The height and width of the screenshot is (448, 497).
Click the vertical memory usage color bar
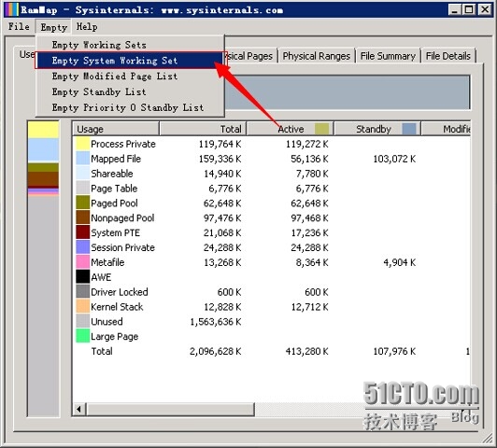[x=43, y=268]
